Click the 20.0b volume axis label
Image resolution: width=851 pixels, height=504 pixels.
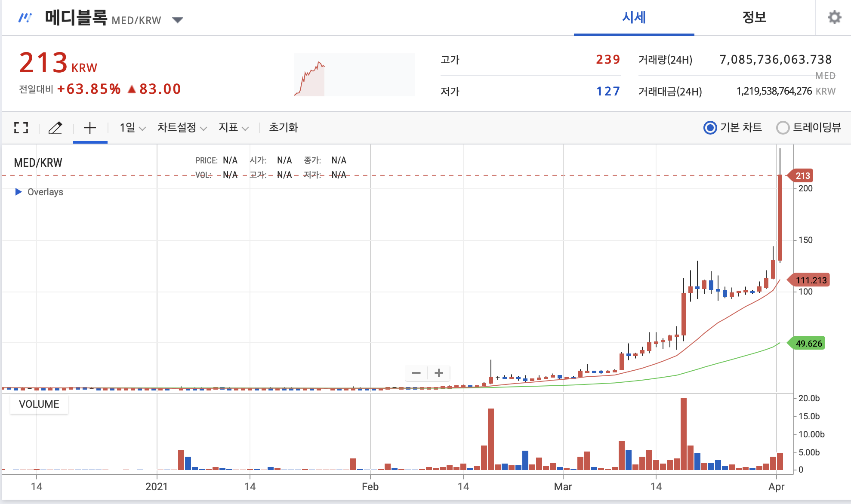[809, 398]
